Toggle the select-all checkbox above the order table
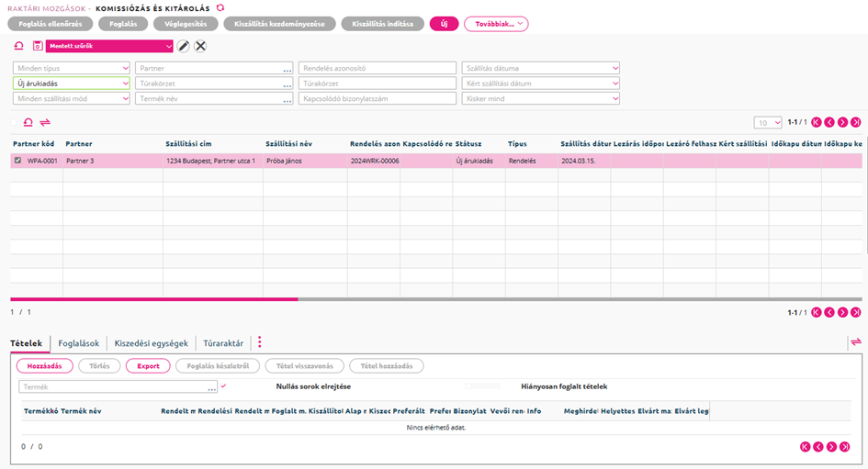868x469 pixels. (14, 122)
